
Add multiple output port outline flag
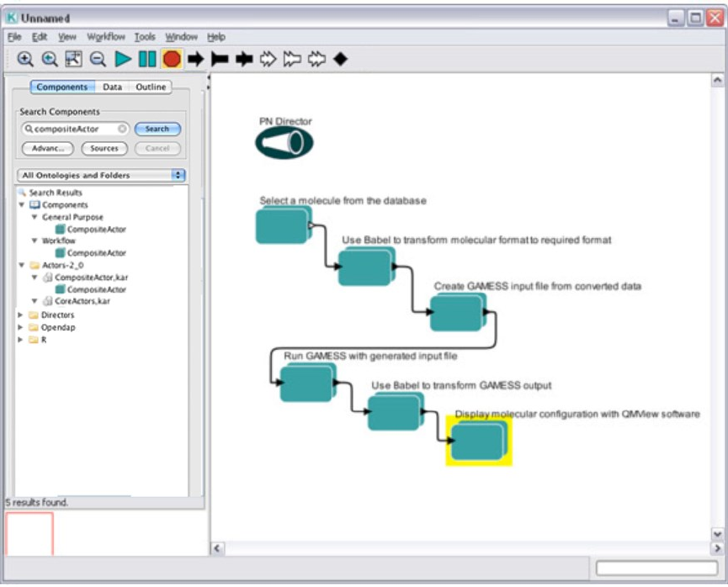[x=292, y=59]
